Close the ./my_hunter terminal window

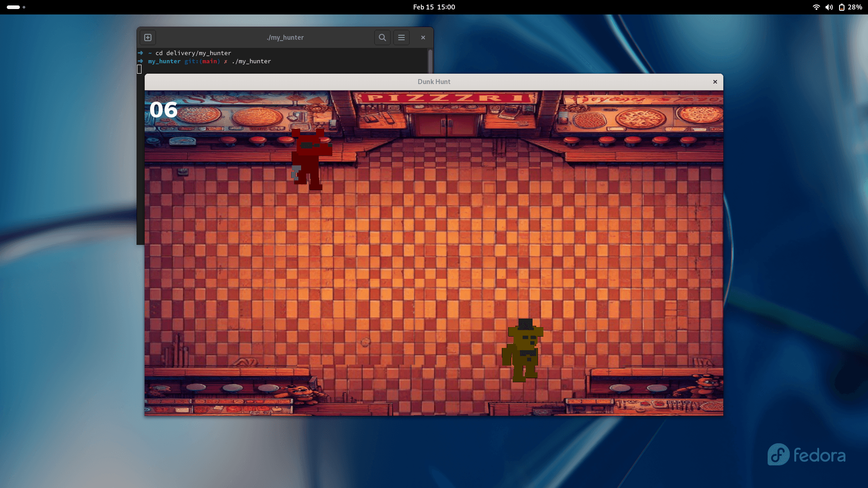pyautogui.click(x=423, y=38)
